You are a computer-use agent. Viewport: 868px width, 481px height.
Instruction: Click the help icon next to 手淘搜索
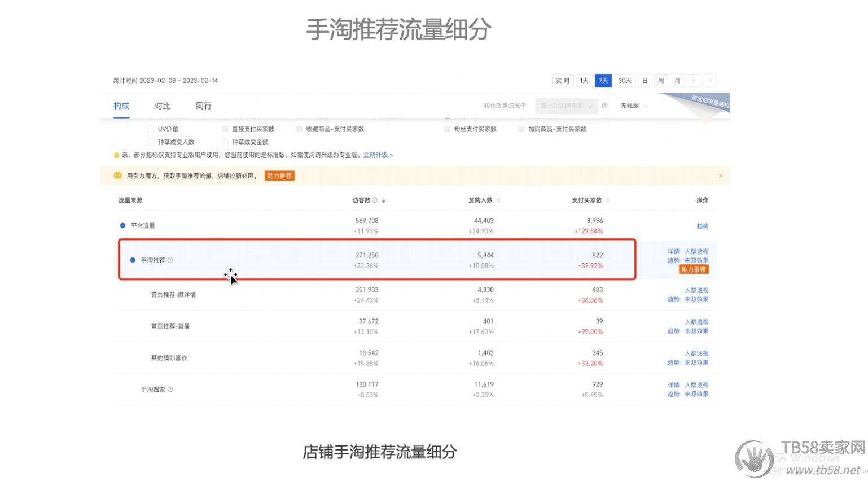(170, 390)
